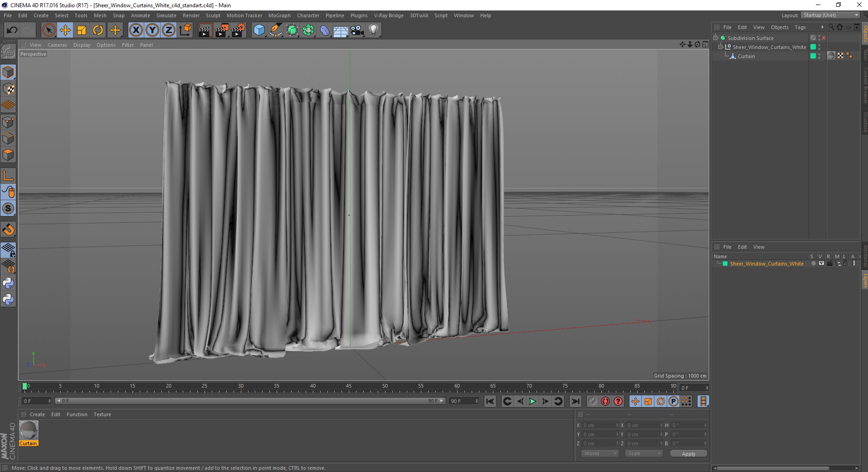Toggle Y axis lock
The width and height of the screenshot is (868, 472).
(152, 30)
